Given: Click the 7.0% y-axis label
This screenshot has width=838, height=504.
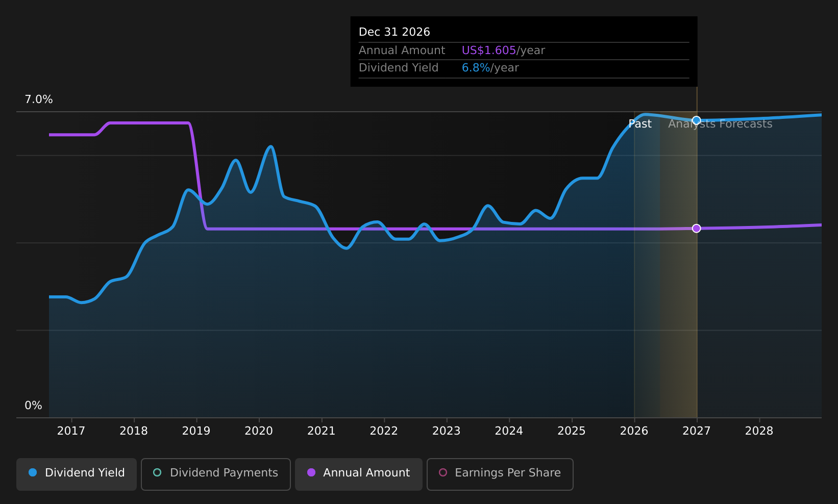Looking at the screenshot, I should pos(39,99).
